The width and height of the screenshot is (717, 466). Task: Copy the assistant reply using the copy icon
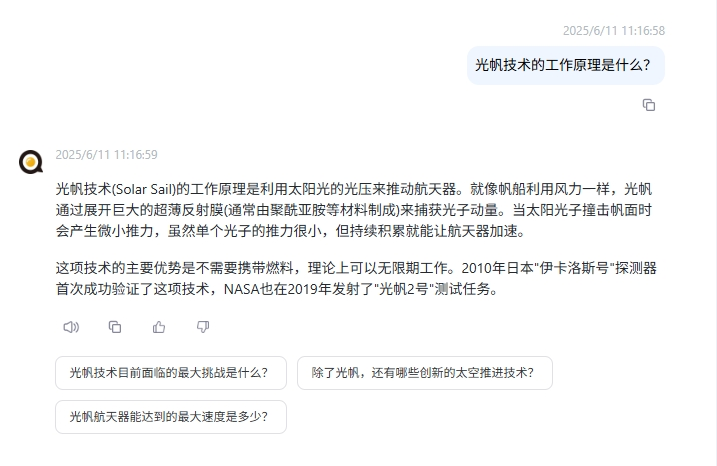[115, 327]
